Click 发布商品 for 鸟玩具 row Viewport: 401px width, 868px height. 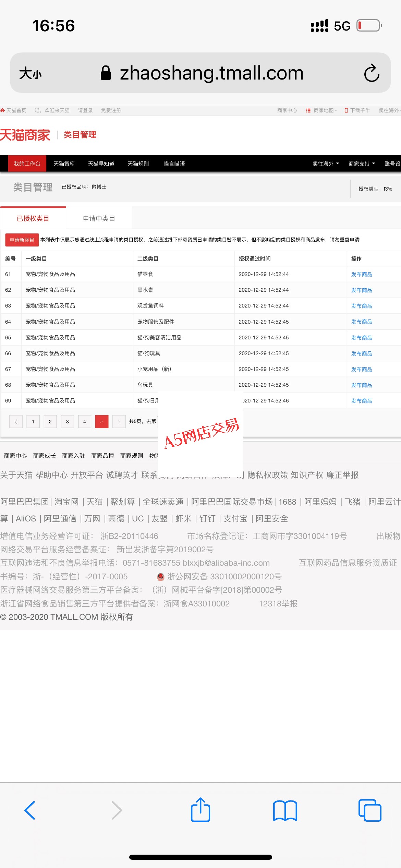pos(362,385)
